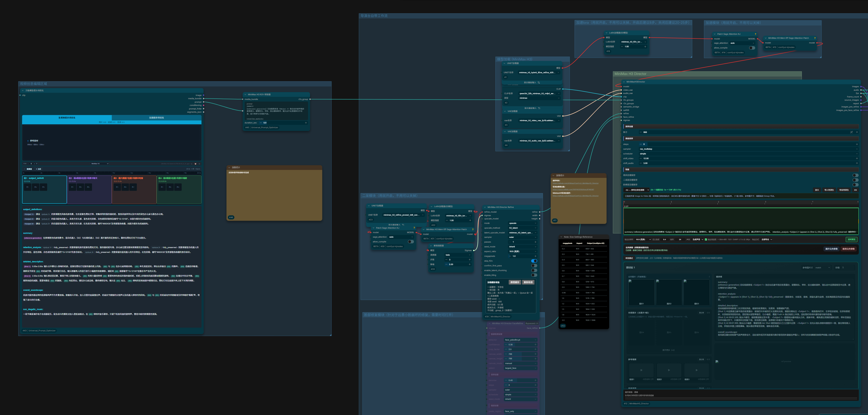This screenshot has height=415, width=868.
Task: Click the plus icon on the seed field
Action: [857, 132]
